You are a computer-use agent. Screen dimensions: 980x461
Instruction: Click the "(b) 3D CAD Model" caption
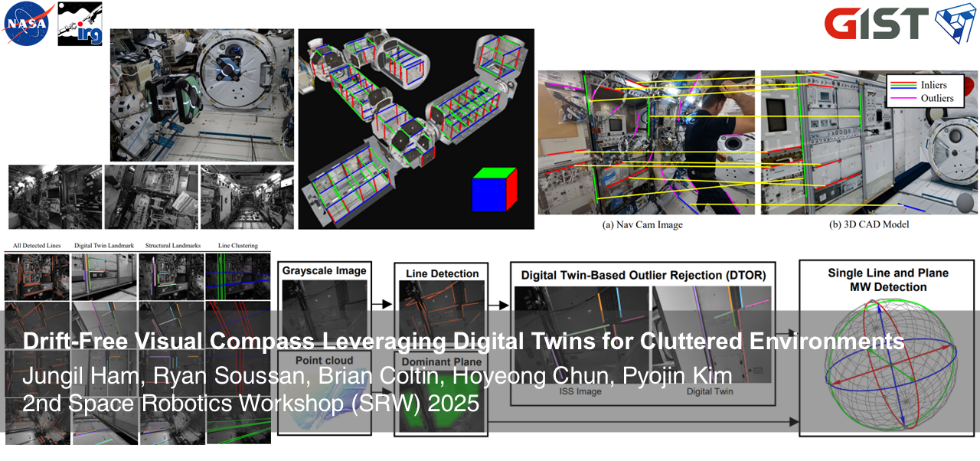870,224
